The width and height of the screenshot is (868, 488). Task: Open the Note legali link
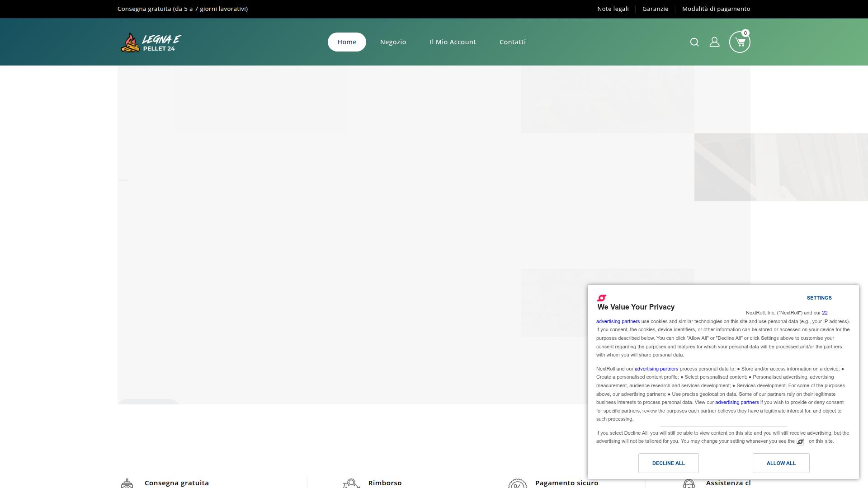613,9
